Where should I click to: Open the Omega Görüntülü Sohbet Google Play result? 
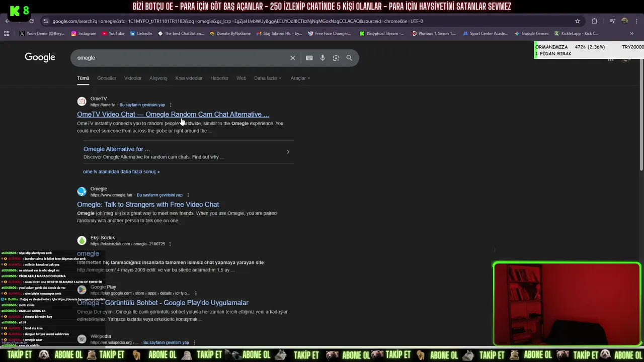point(163,303)
